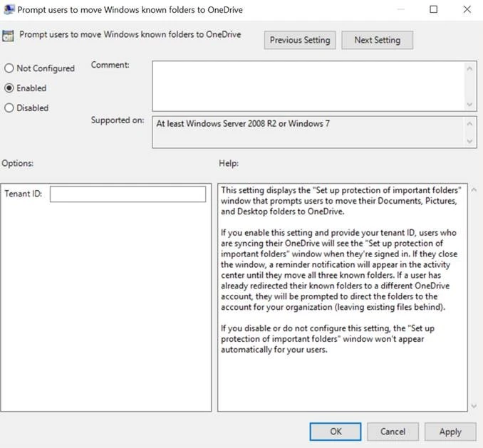The width and height of the screenshot is (483, 448).
Task: Click the policy icon in the title bar
Action: [x=9, y=10]
